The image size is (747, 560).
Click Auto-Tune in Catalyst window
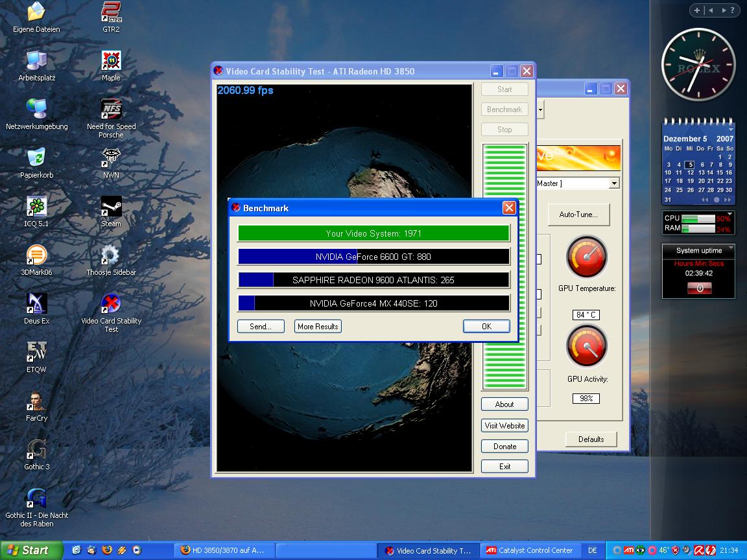(578, 215)
